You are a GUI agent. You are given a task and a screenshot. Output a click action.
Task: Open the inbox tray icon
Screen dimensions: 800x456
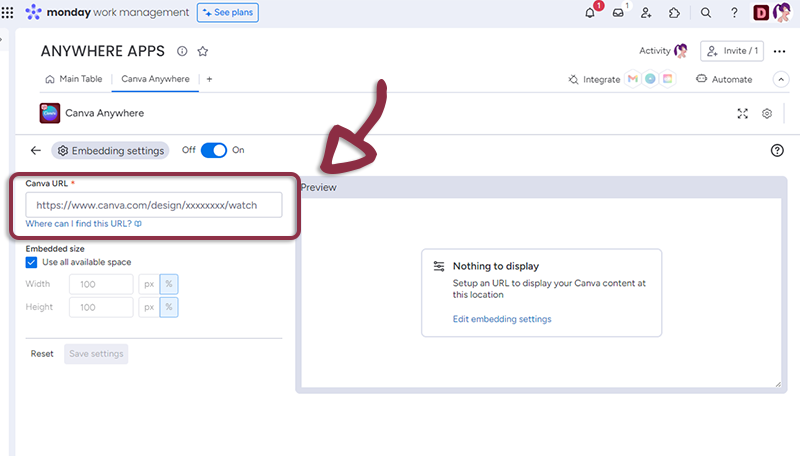click(x=618, y=13)
